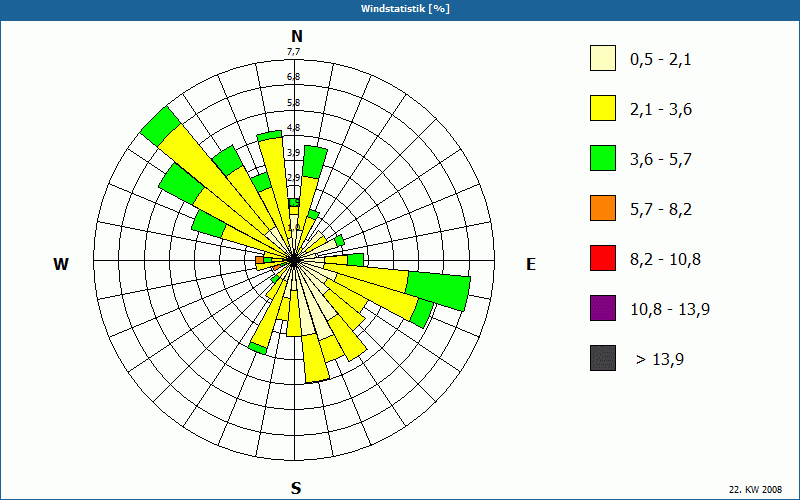
Task: Click the green 3,6 - 5,7 legend swatch
Action: [x=603, y=158]
